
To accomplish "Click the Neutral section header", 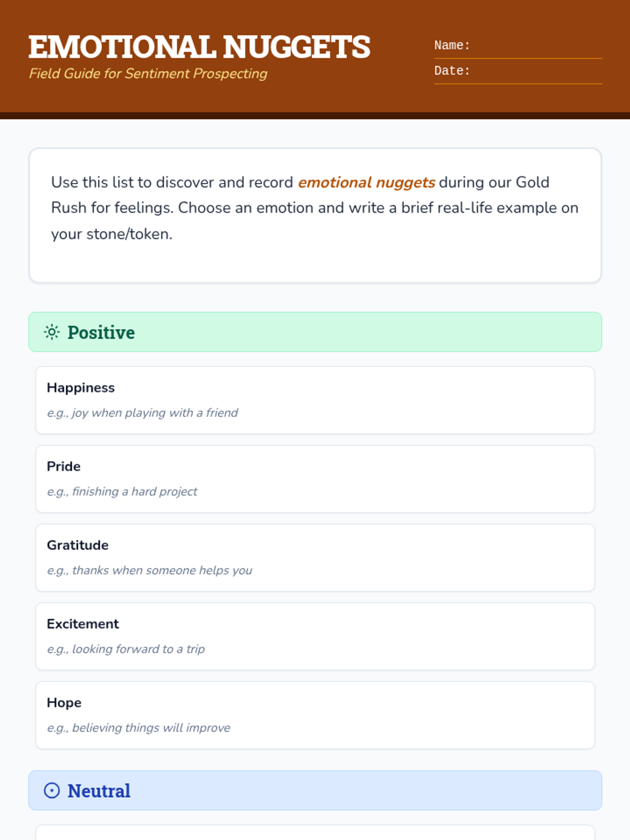I will 315,791.
